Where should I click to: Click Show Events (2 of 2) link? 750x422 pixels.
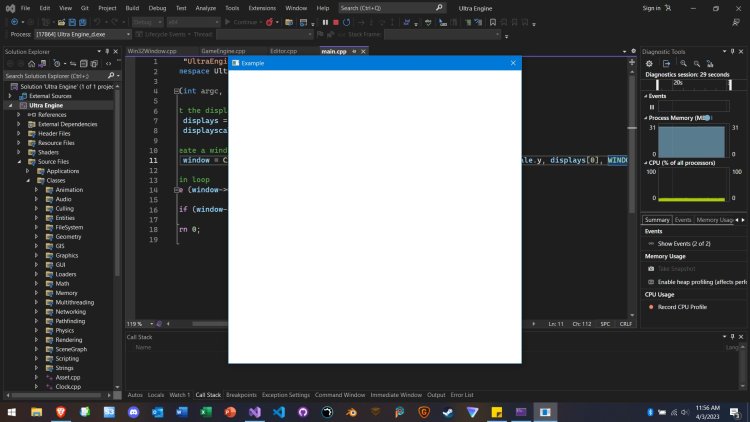tap(683, 244)
